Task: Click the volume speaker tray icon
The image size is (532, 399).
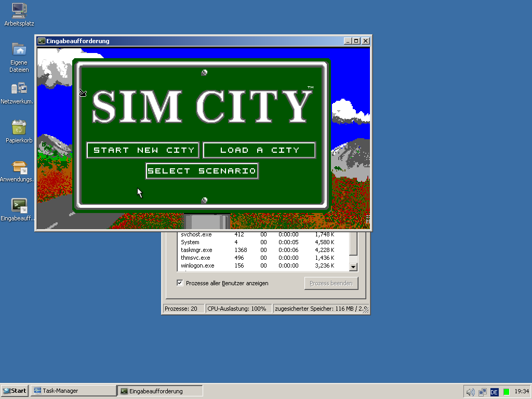Action: (x=470, y=392)
